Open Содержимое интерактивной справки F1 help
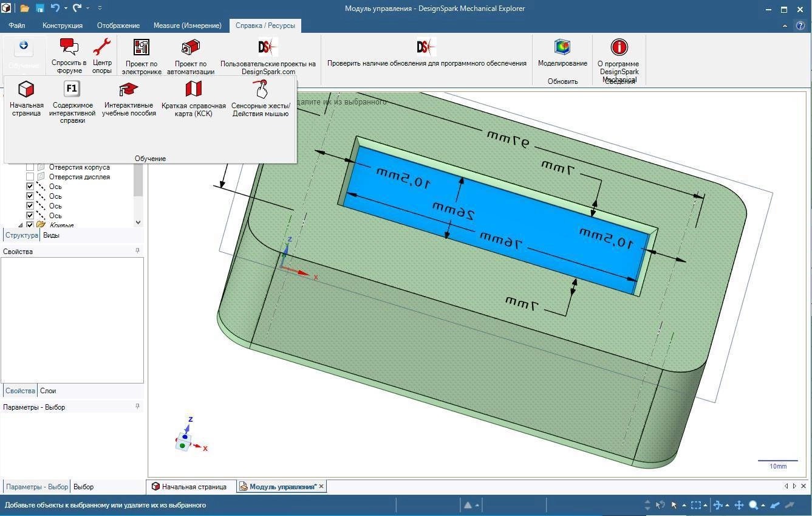812x516 pixels. point(72,101)
